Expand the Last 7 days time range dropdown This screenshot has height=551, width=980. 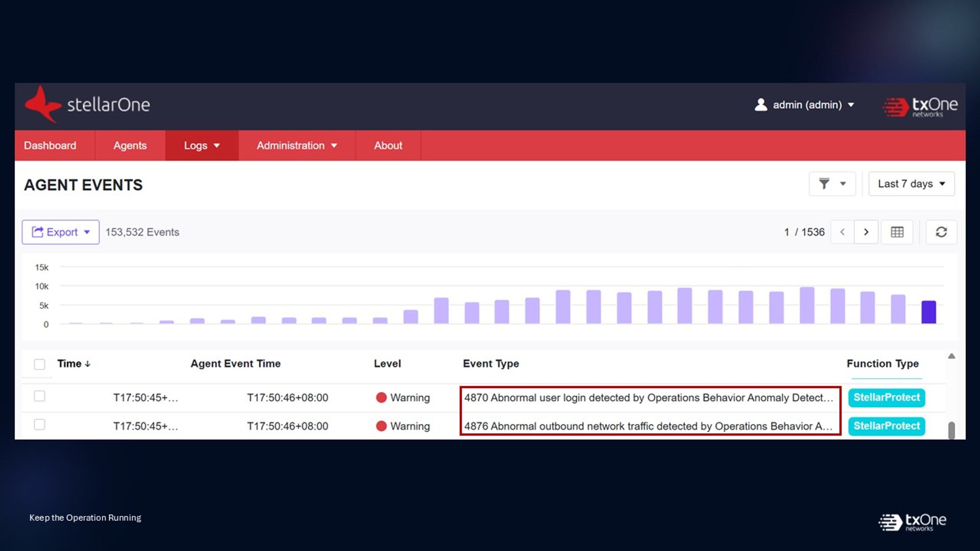(x=911, y=184)
